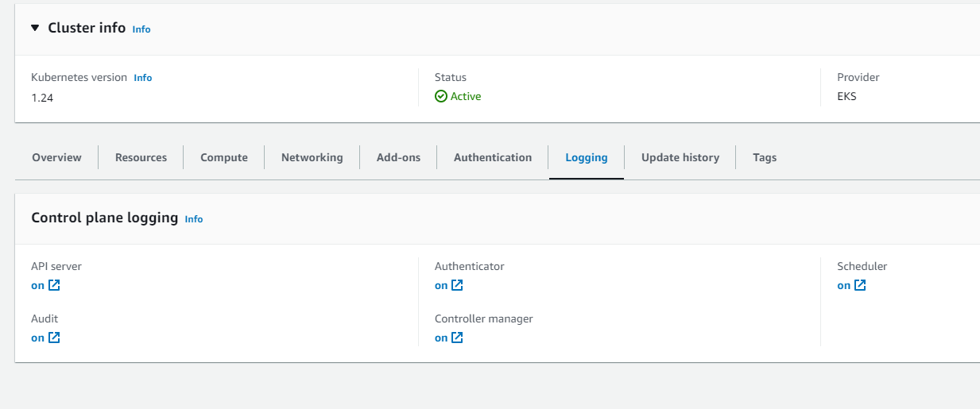Go to the Compute tab
The image size is (980, 409).
(x=224, y=157)
